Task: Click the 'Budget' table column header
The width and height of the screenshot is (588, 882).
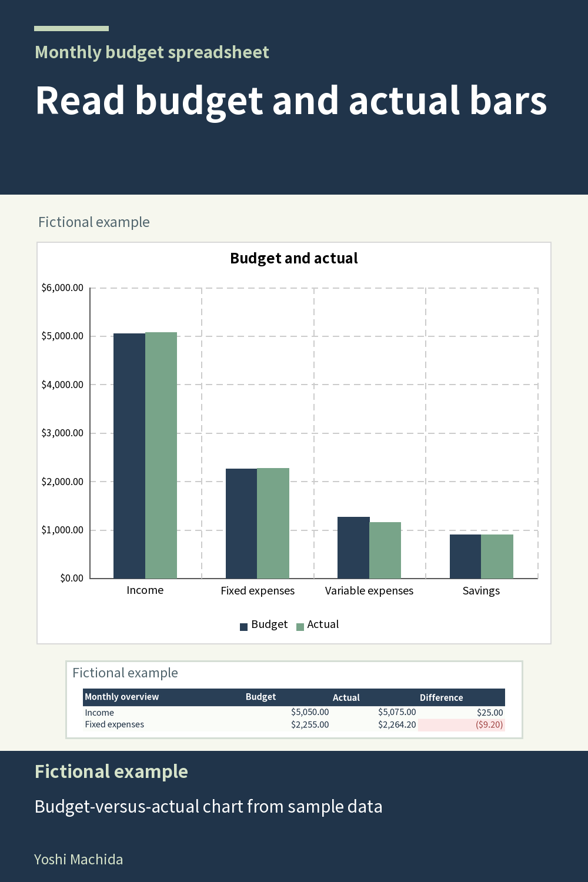Action: tap(260, 697)
